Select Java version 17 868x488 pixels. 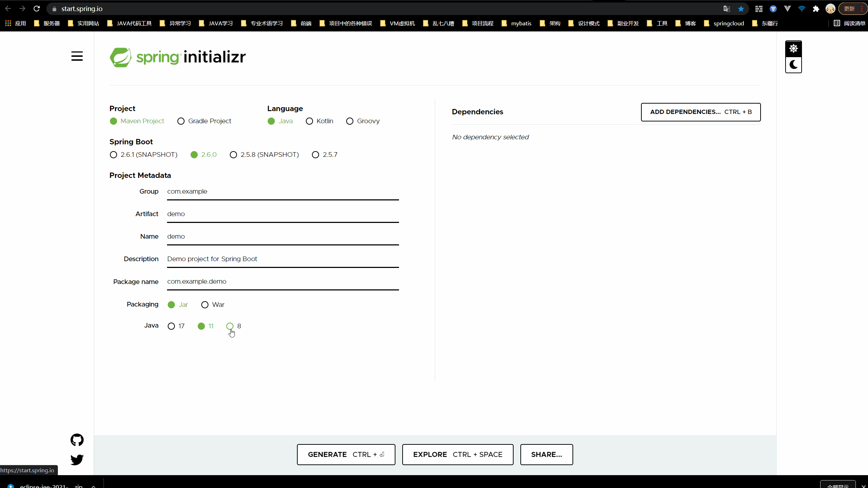click(176, 326)
